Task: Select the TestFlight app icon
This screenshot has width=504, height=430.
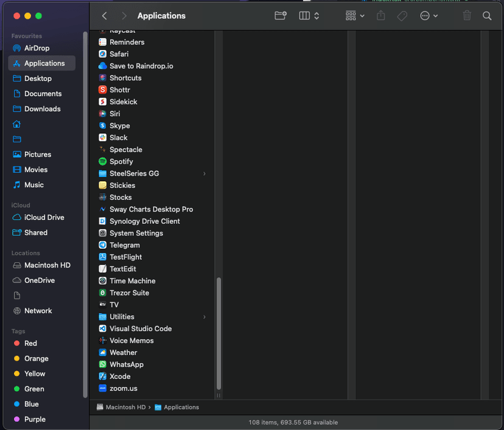Action: click(102, 257)
